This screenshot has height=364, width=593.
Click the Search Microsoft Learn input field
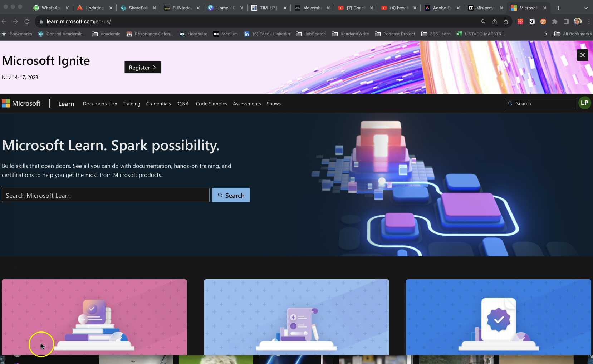(x=105, y=195)
